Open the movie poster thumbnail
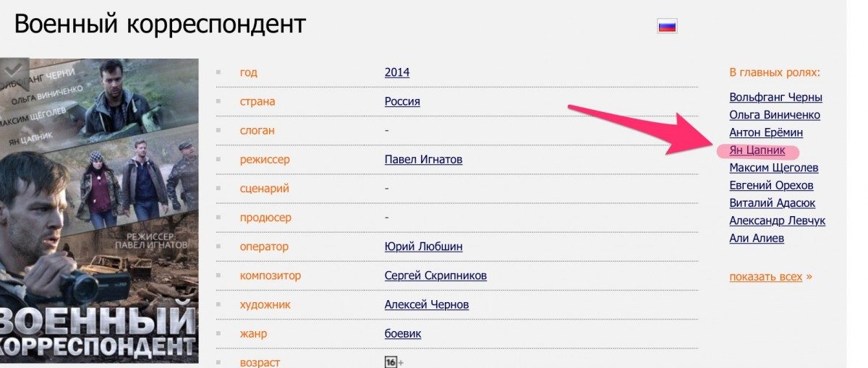Image resolution: width=868 pixels, height=368 pixels. point(99,210)
